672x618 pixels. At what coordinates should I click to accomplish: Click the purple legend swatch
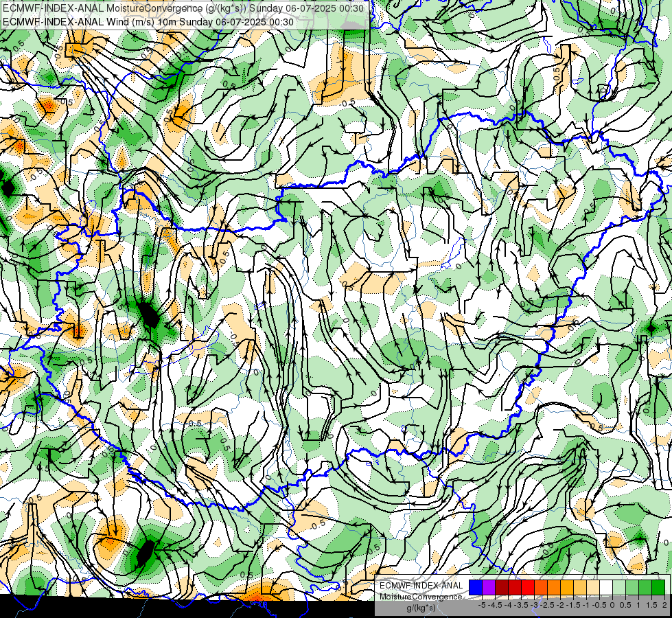coord(489,588)
